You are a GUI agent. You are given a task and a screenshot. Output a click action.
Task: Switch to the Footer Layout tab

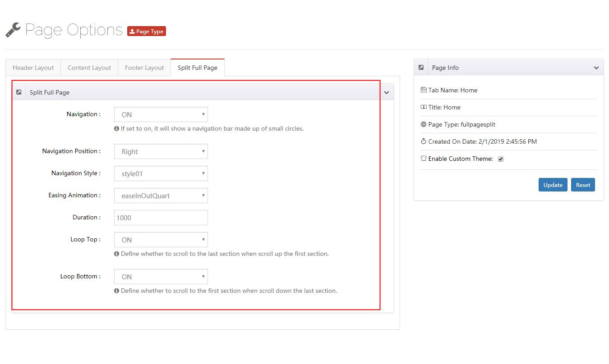pos(144,68)
